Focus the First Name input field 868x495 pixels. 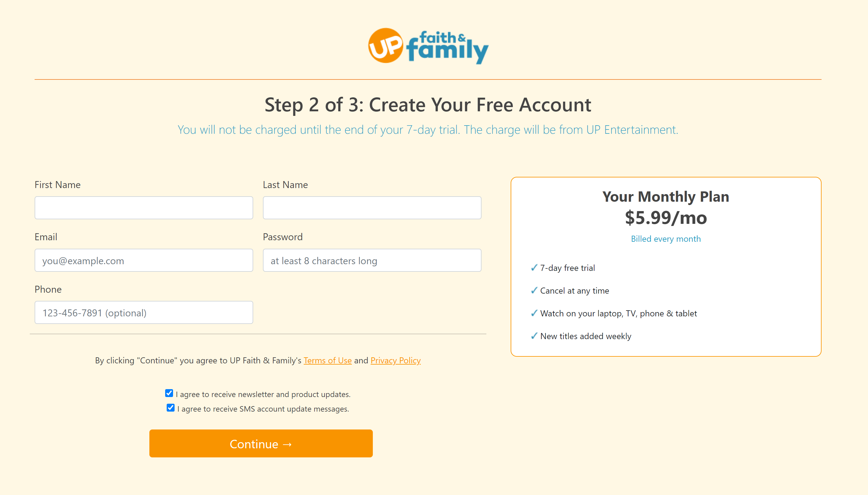[x=144, y=207]
